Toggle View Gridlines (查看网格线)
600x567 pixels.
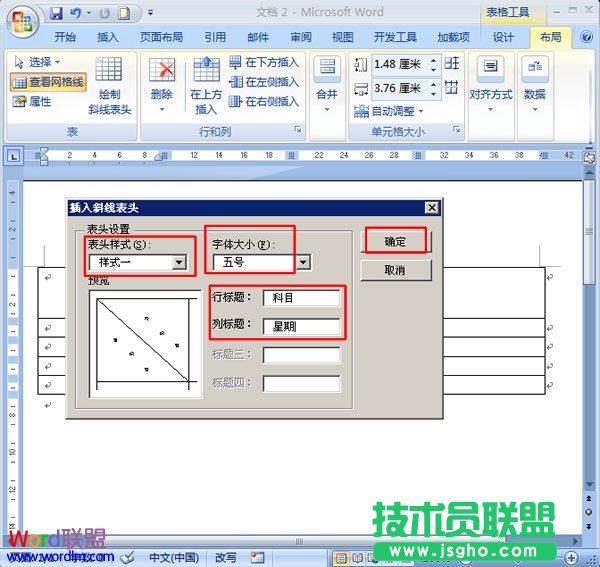(48, 82)
